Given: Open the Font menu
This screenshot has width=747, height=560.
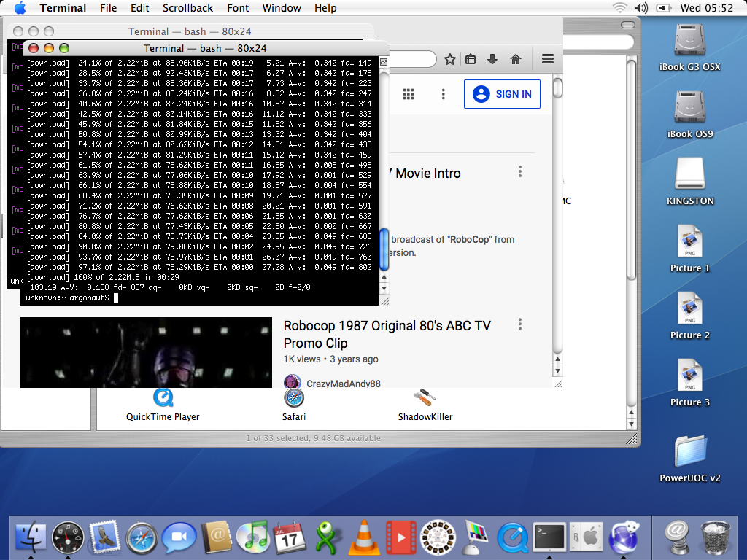Looking at the screenshot, I should [238, 7].
